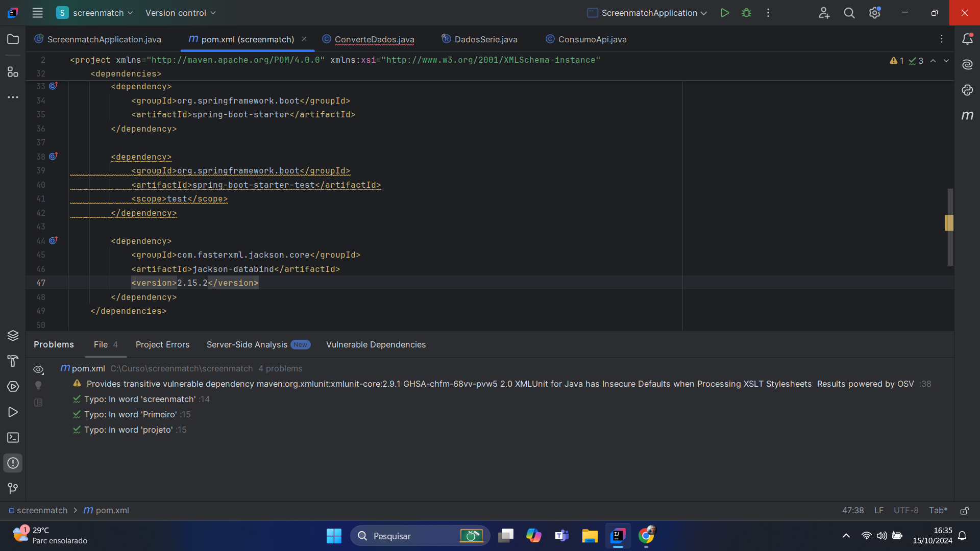980x551 pixels.
Task: Open the Git branch tool window
Action: (x=13, y=489)
